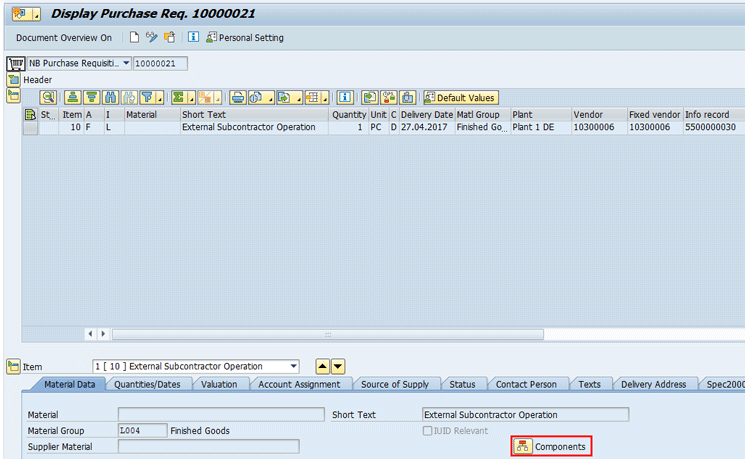The height and width of the screenshot is (459, 745).
Task: Open the Source of Supply tab
Action: point(394,384)
